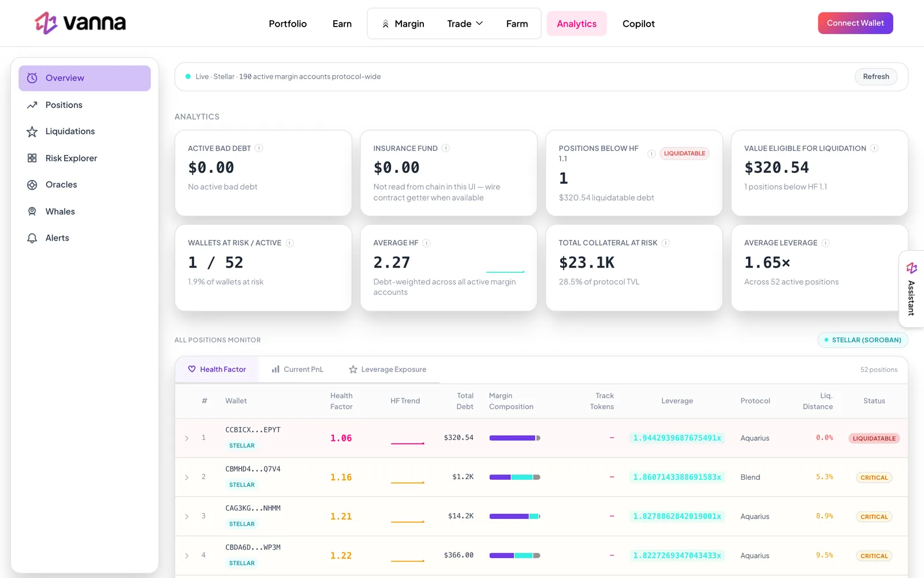Image resolution: width=924 pixels, height=578 pixels.
Task: Open the Oracles sidebar link
Action: [84, 185]
